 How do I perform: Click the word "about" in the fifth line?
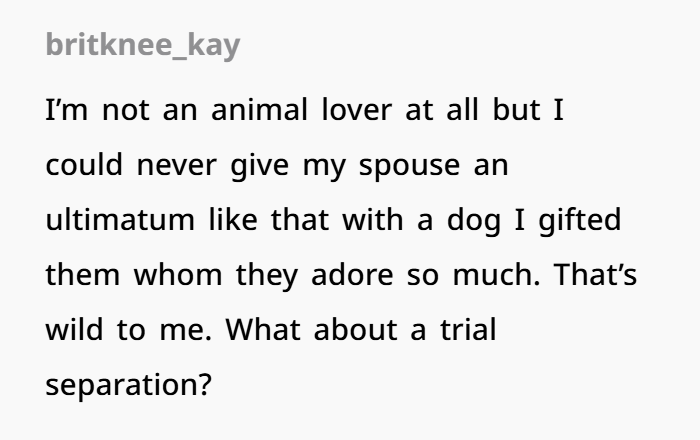[x=355, y=329]
